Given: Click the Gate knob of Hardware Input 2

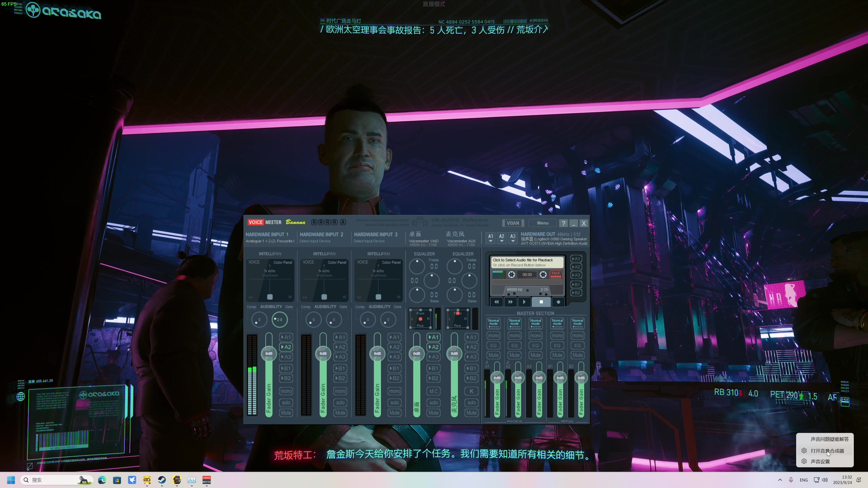Looking at the screenshot, I should point(334,320).
